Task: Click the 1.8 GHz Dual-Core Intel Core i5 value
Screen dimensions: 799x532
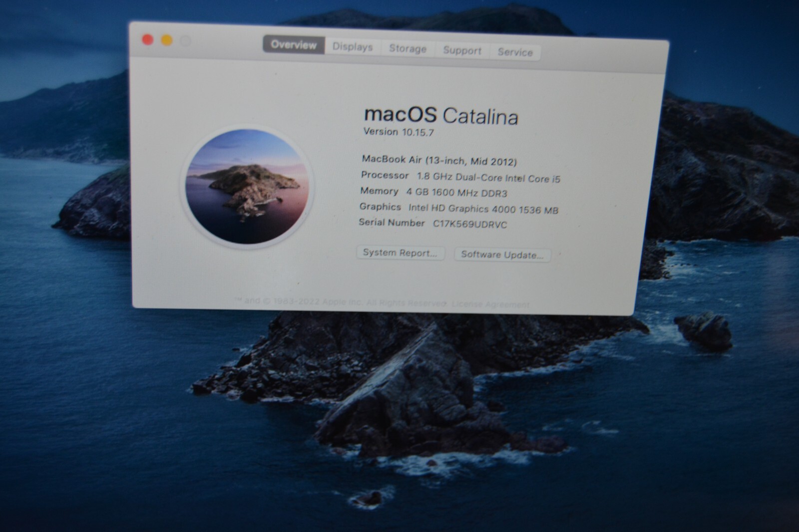Action: click(x=488, y=178)
